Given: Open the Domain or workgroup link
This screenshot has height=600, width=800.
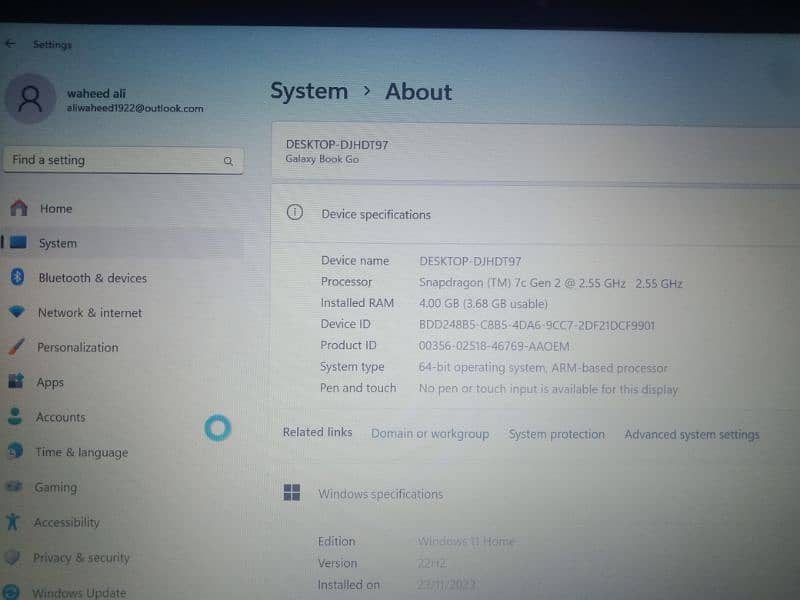Looking at the screenshot, I should click(430, 434).
